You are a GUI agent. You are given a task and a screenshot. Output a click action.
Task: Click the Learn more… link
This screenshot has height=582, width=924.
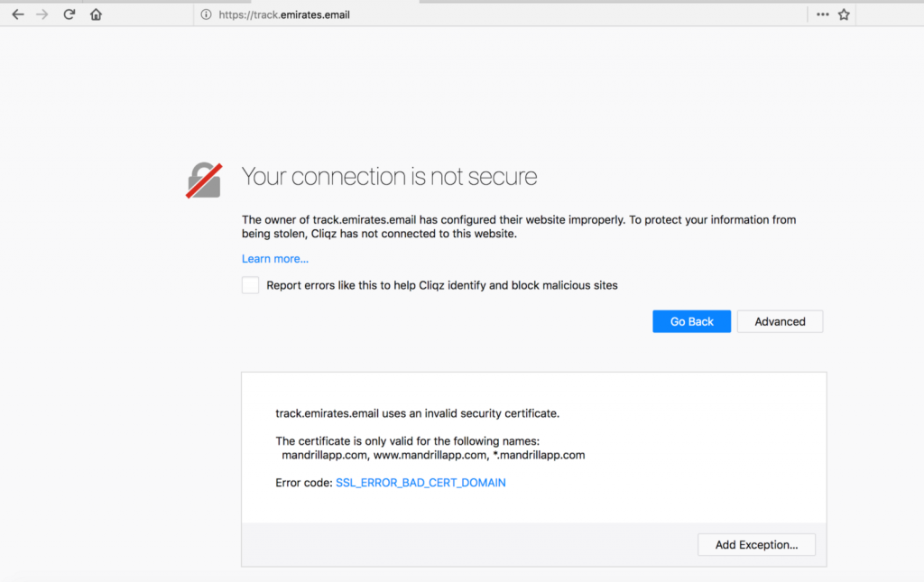click(275, 259)
